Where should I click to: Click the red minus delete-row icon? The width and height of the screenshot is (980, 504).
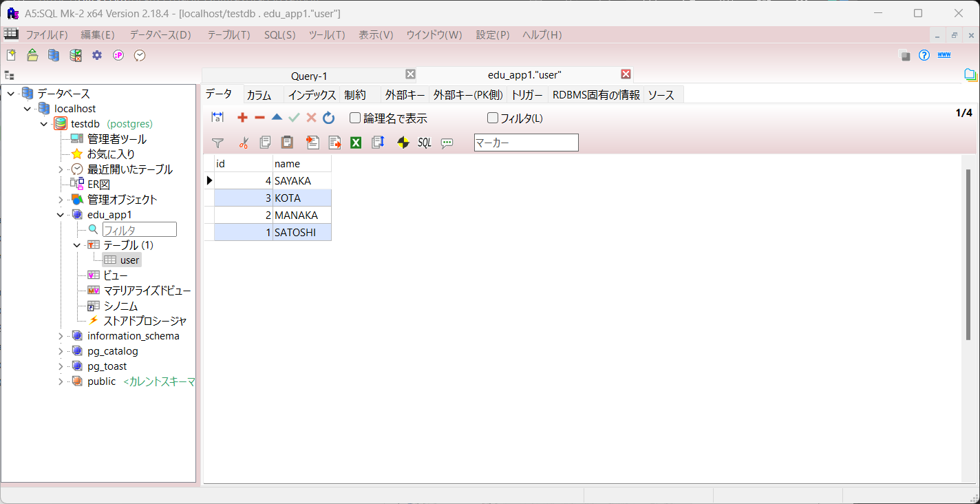[259, 118]
